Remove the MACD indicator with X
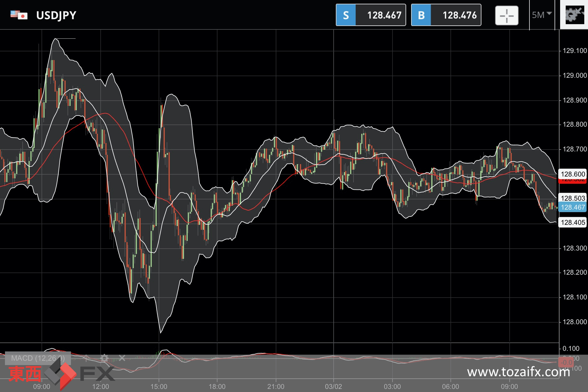Image resolution: width=588 pixels, height=392 pixels. pos(122,358)
